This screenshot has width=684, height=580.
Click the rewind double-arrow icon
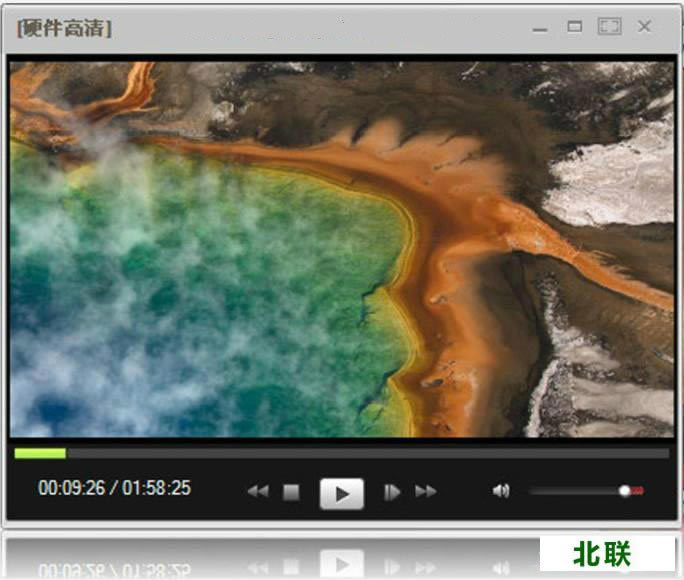pos(258,492)
